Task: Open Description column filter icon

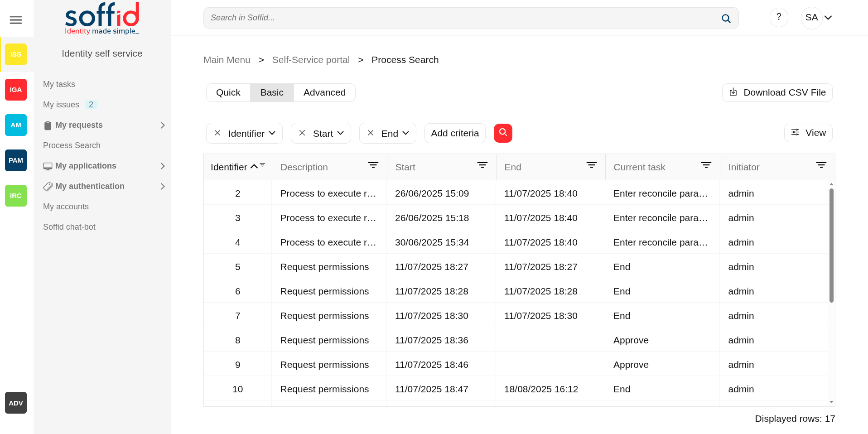Action: click(373, 165)
